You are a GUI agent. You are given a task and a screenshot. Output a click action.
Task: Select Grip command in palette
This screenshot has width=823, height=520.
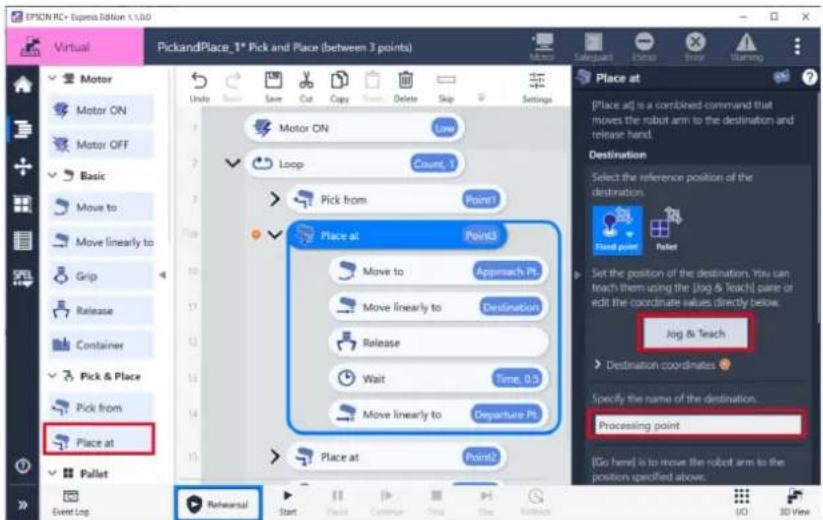coord(101,276)
